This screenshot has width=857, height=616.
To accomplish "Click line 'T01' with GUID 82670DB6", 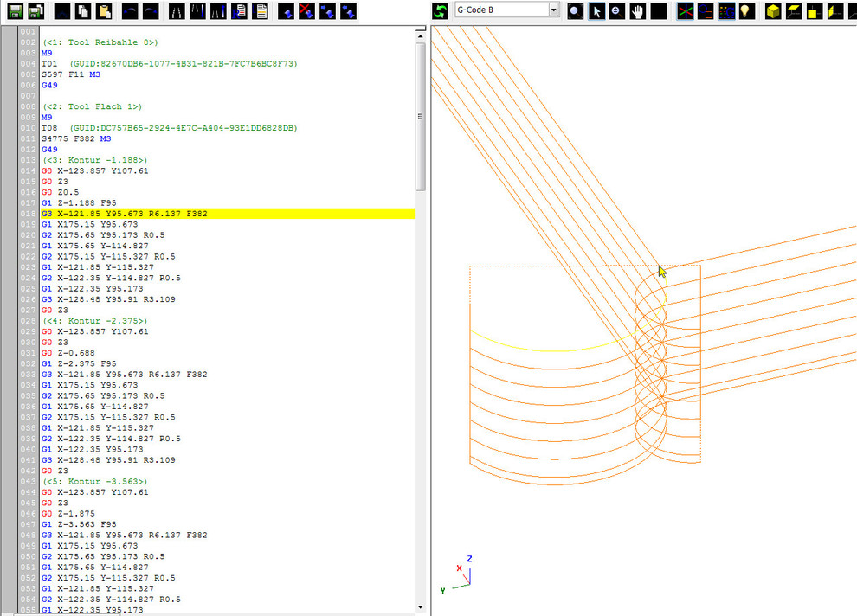I will pos(170,64).
